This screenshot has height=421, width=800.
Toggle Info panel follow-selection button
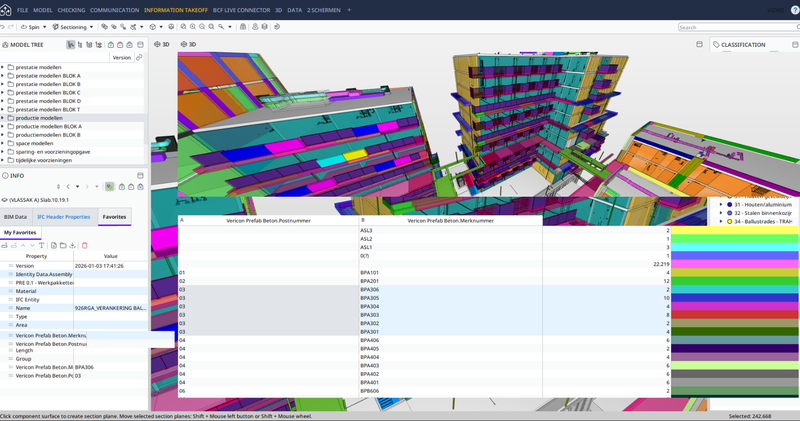click(109, 187)
